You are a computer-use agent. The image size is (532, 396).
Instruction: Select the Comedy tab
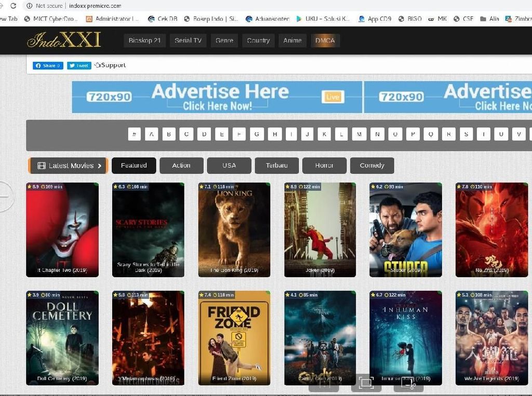[372, 166]
